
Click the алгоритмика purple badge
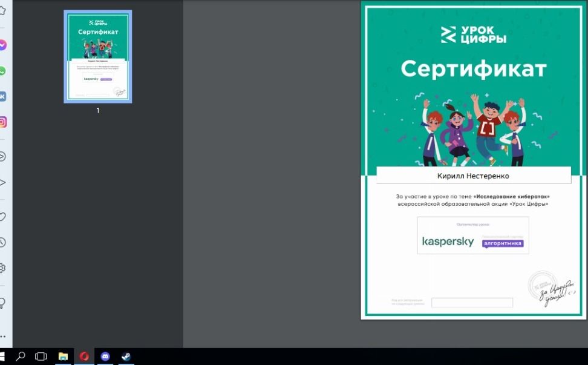503,243
